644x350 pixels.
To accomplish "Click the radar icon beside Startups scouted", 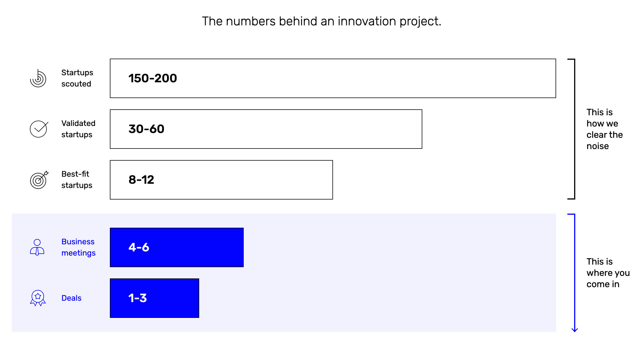I will (x=38, y=78).
